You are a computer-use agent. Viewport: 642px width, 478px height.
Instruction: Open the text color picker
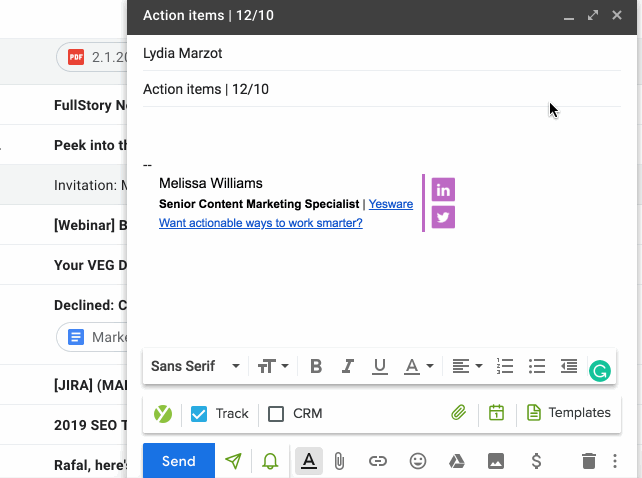click(x=417, y=366)
